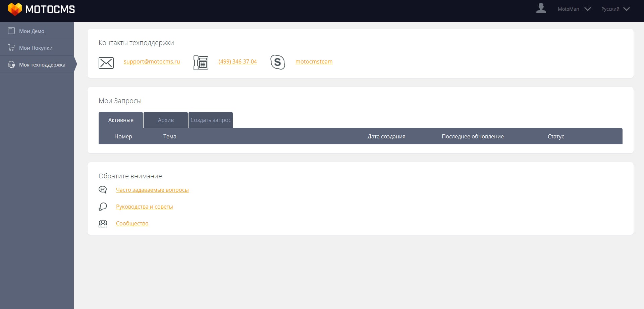The image size is (644, 309).
Task: Click the guides and tips lightbulb icon
Action: 103,207
